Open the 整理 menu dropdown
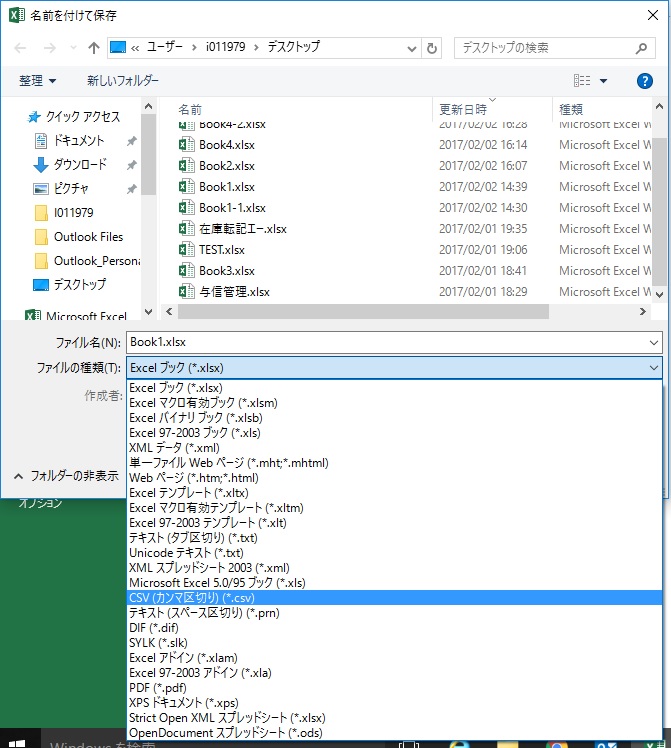Image resolution: width=671 pixels, height=748 pixels. coord(38,81)
